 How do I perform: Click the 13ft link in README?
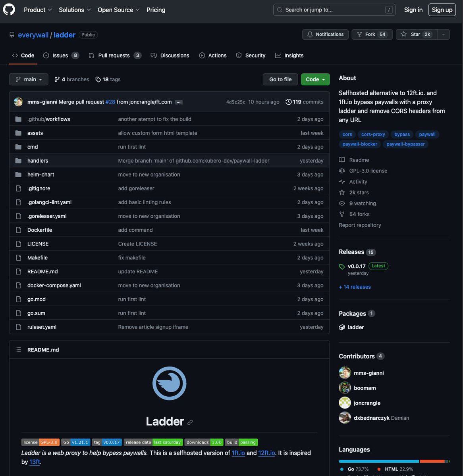tap(35, 462)
